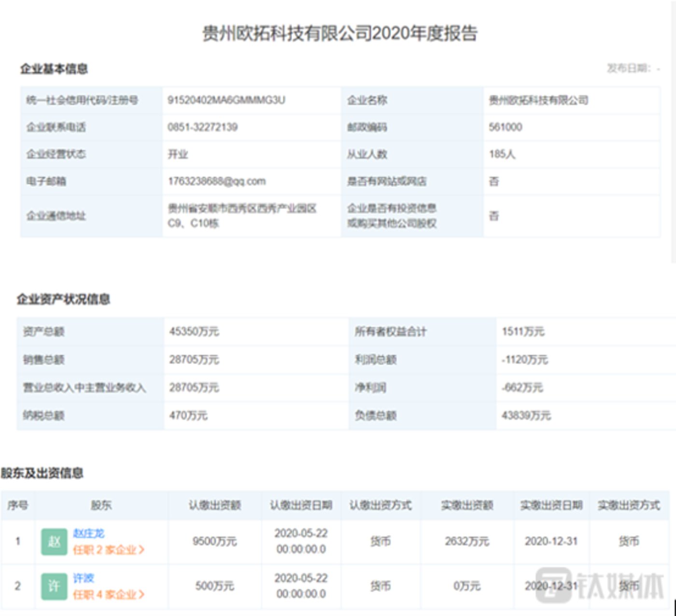
Task: Click the 邮政编码 label
Action: point(367,127)
